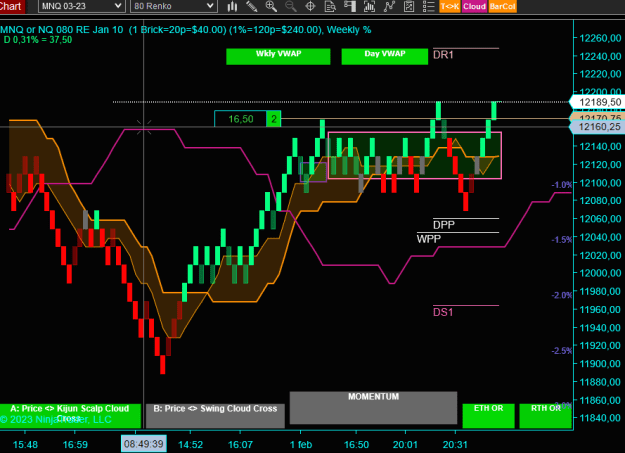Select the crosshair cursor tool

(310, 6)
